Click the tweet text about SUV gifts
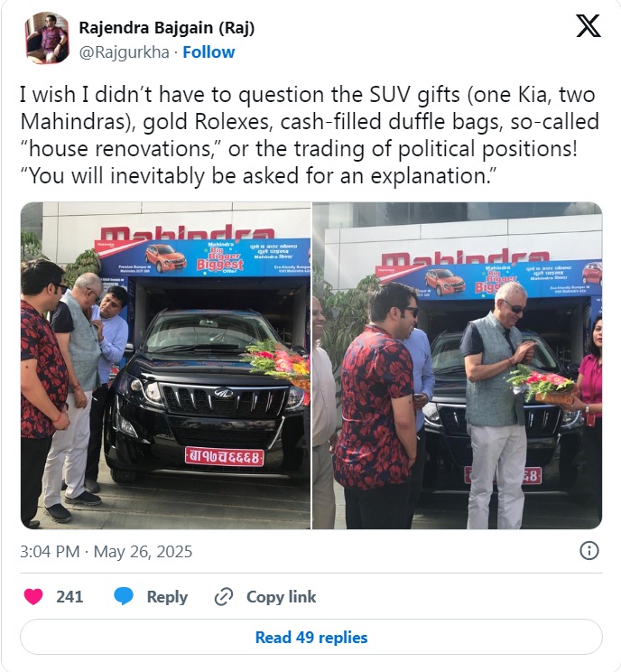The width and height of the screenshot is (621, 672). 310,135
